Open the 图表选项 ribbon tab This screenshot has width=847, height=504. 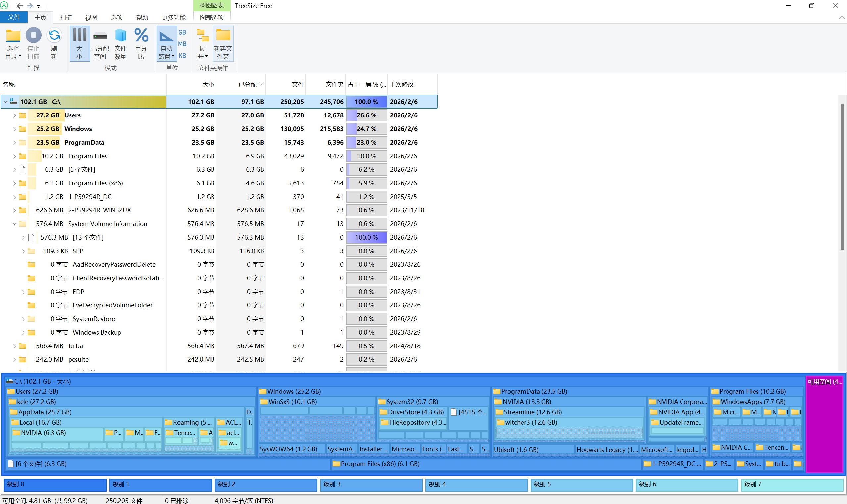pos(211,17)
